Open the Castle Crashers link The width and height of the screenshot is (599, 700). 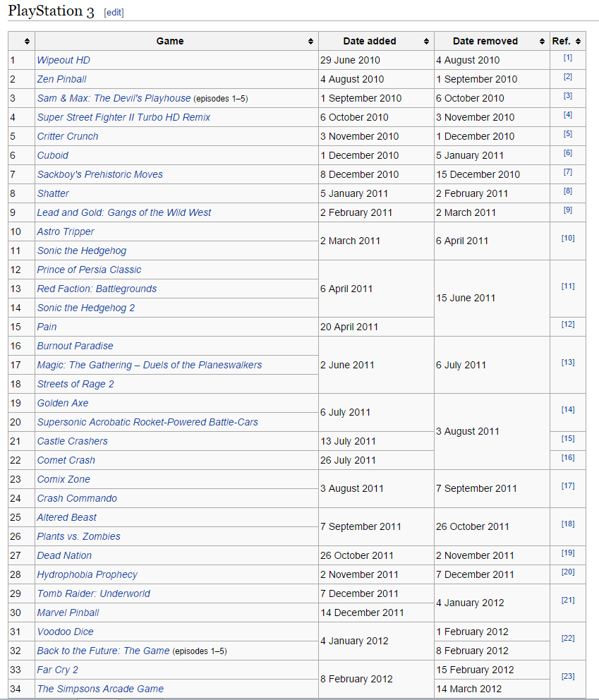click(x=72, y=441)
